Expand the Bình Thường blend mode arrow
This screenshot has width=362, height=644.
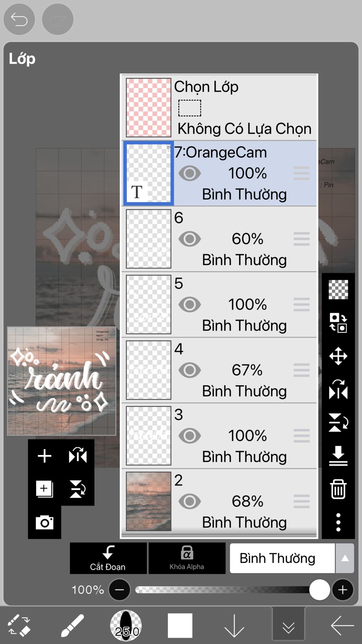pos(345,558)
